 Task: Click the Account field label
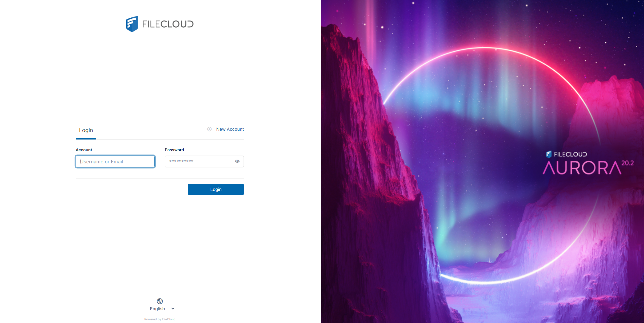pos(84,150)
